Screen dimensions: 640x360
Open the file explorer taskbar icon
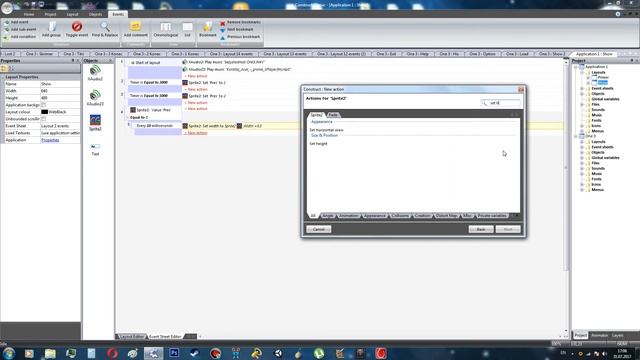pos(50,353)
